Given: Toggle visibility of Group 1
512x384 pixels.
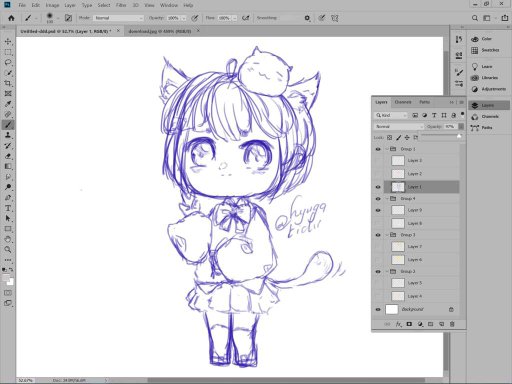Looking at the screenshot, I should point(378,149).
